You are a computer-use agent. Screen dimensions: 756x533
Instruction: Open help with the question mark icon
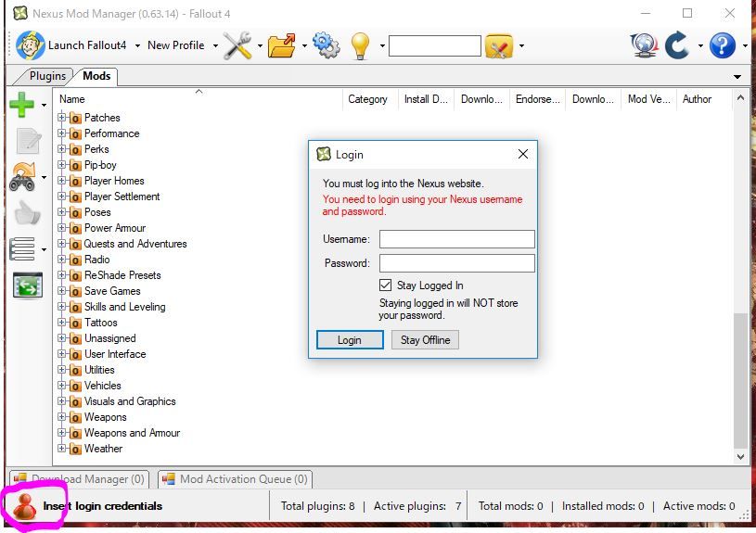coord(722,45)
